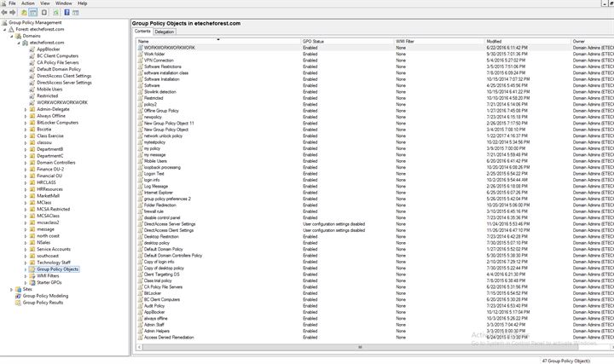Click the green Refresh toolbar icon
Image resolution: width=614 pixels, height=364 pixels.
pos(56,12)
